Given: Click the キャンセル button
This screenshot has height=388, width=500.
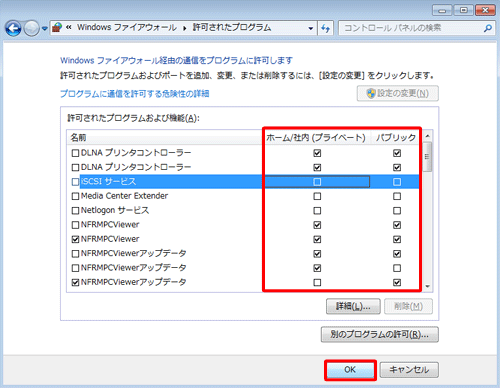Looking at the screenshot, I should [x=409, y=370].
